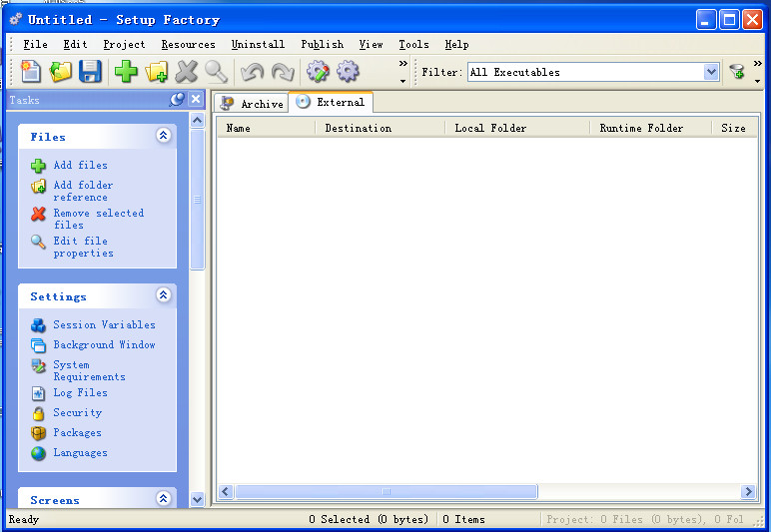Collapse the Files task group
The width and height of the screenshot is (771, 532).
tap(164, 136)
